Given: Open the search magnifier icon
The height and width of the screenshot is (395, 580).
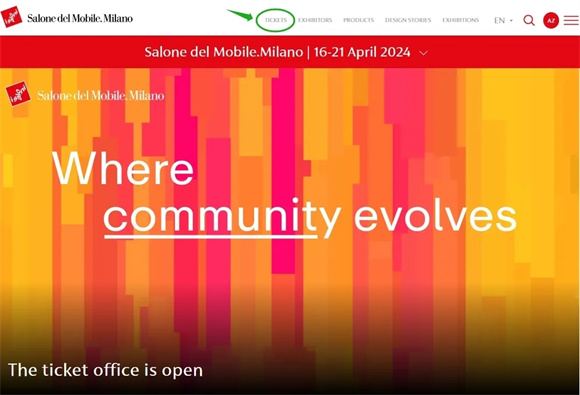Looking at the screenshot, I should (x=529, y=20).
